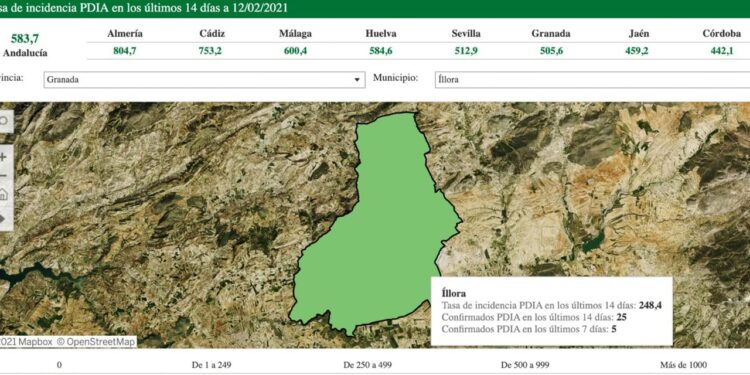This screenshot has width=750, height=375.
Task: Open the OpenStreetMap attribution link
Action: [96, 342]
